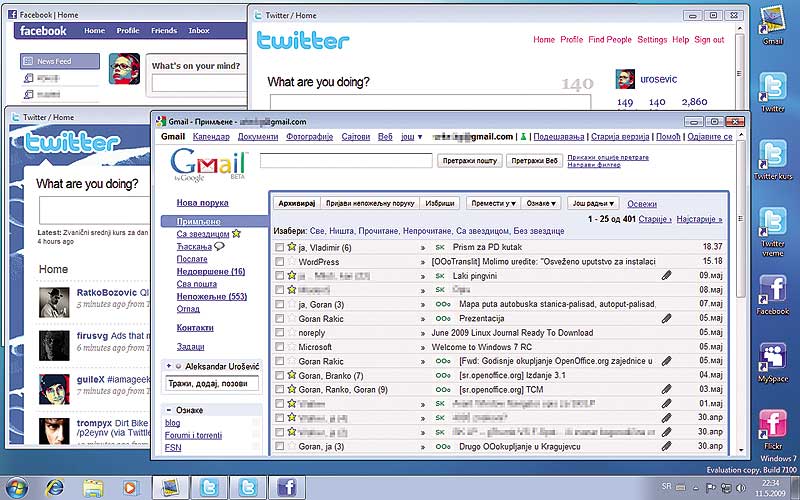This screenshot has width=800, height=500.
Task: Expand the chat panel by Aleksandar Urošević
Action: (x=169, y=366)
